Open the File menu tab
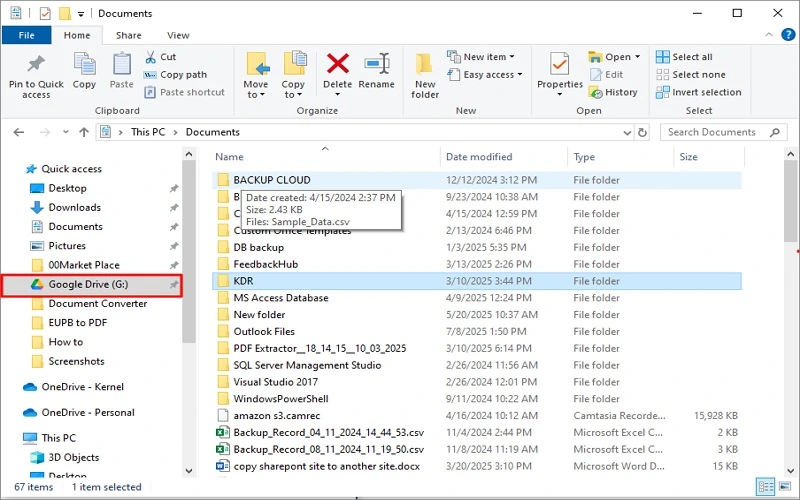The height and width of the screenshot is (500, 800). [27, 35]
